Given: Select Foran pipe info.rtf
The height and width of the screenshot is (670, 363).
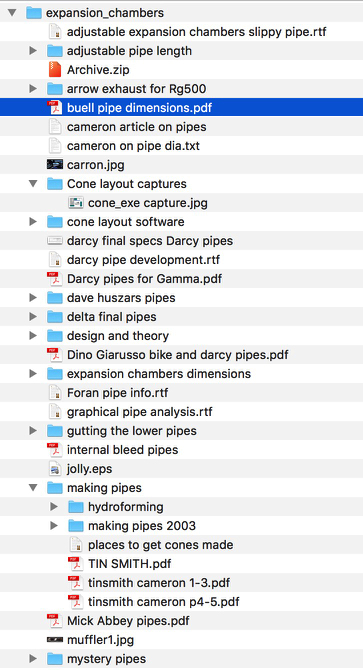Looking at the screenshot, I should pos(182,393).
